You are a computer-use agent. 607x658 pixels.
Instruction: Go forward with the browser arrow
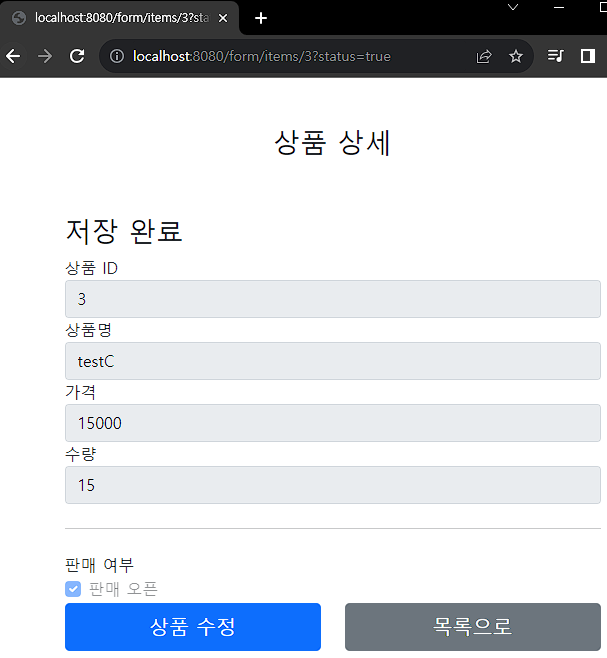tap(45, 56)
